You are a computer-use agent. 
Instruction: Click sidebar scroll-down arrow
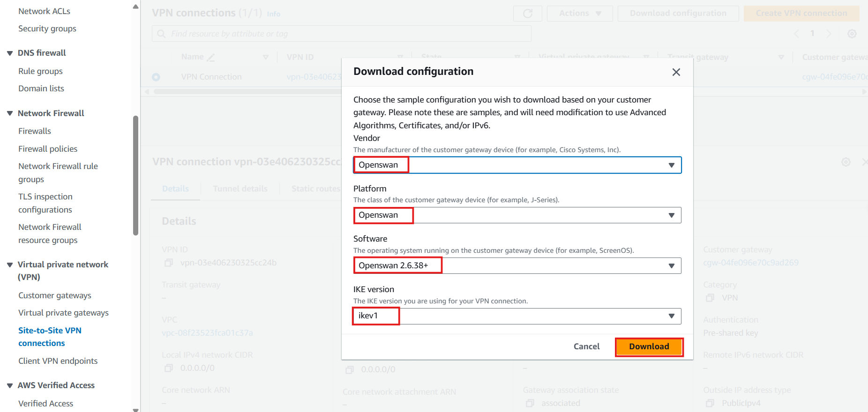135,410
